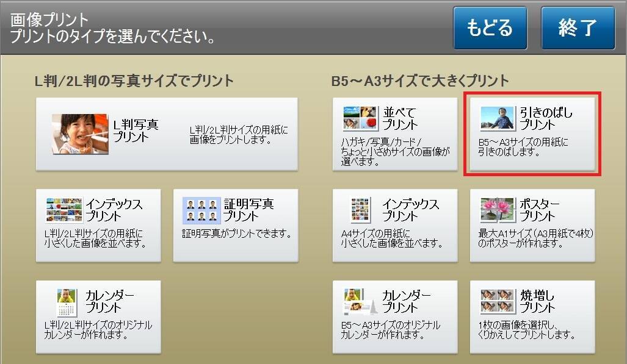This screenshot has width=627, height=364.
Task: Click description text L判/2L判サイズの用紙に画像をプリントします
Action: [239, 135]
